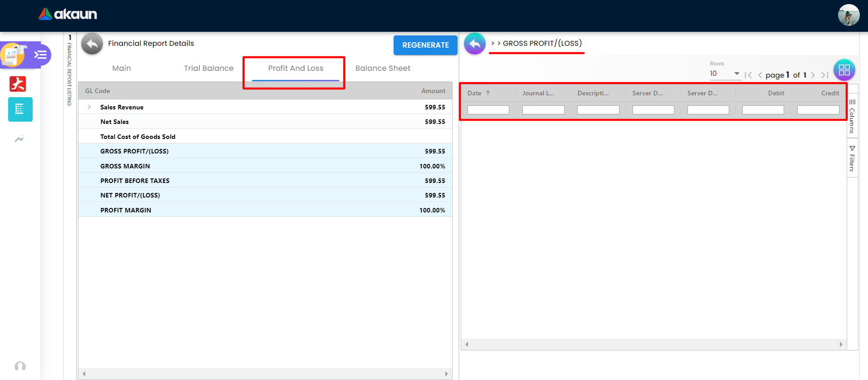Select the Profit And Loss tab
This screenshot has height=380, width=868.
(x=296, y=68)
